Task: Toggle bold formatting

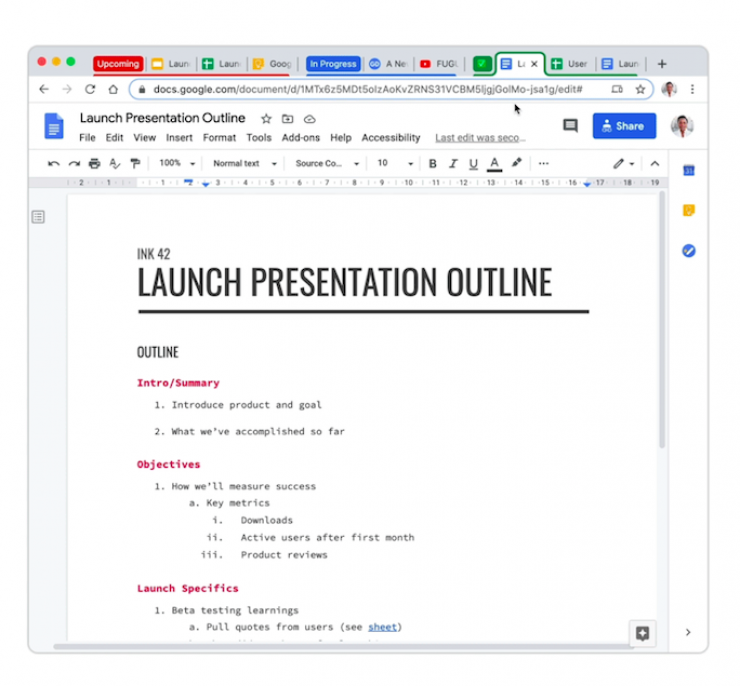Action: pyautogui.click(x=433, y=163)
